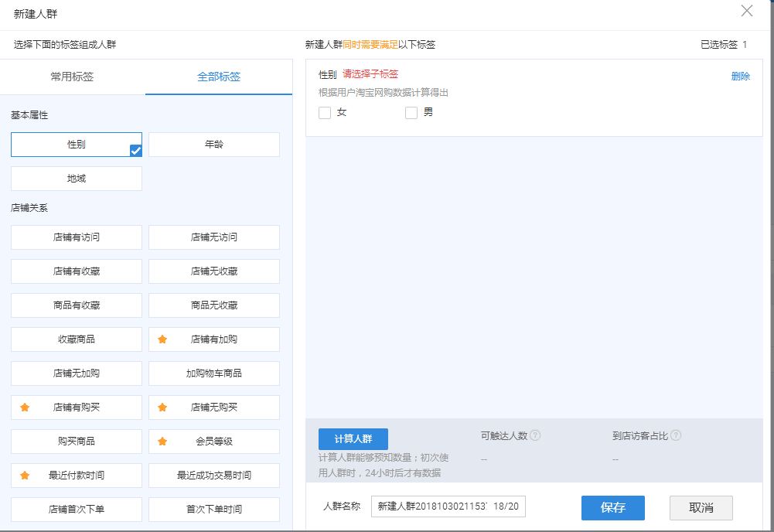Cancel with the 取消 button
This screenshot has width=774, height=532.
[701, 508]
